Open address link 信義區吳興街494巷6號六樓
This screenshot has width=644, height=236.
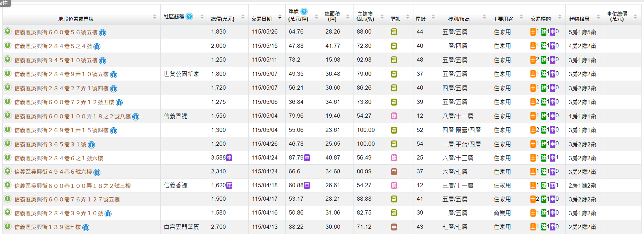pyautogui.click(x=53, y=172)
